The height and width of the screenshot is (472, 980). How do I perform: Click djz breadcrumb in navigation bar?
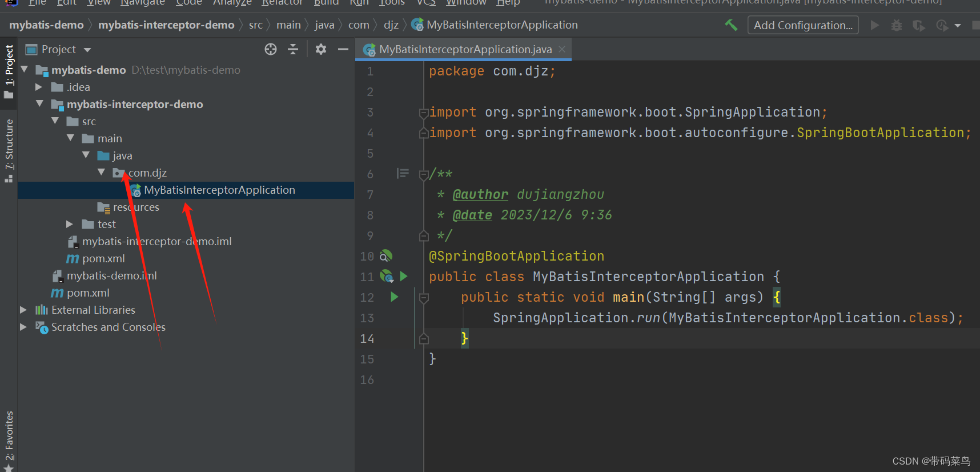(x=391, y=25)
